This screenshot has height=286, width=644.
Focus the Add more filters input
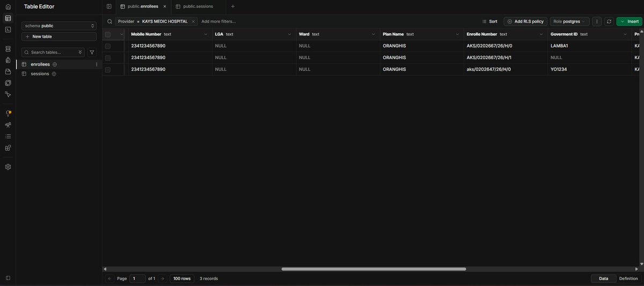218,21
